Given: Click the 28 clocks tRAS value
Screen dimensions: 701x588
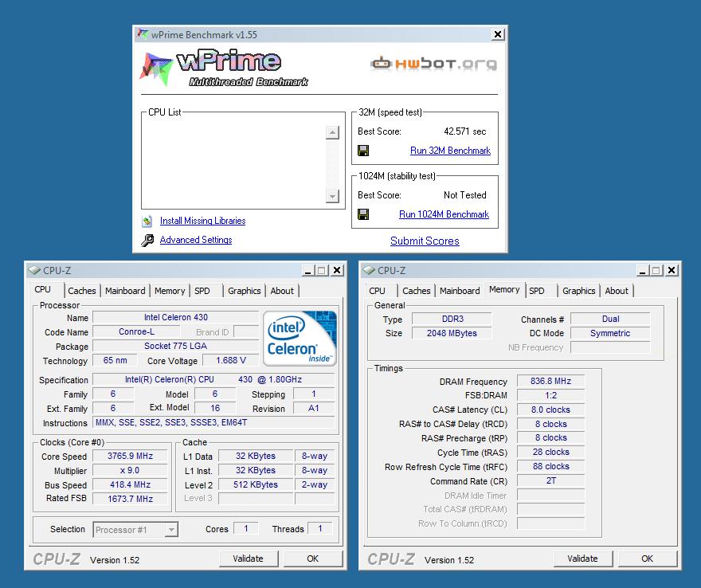Looking at the screenshot, I should point(550,452).
